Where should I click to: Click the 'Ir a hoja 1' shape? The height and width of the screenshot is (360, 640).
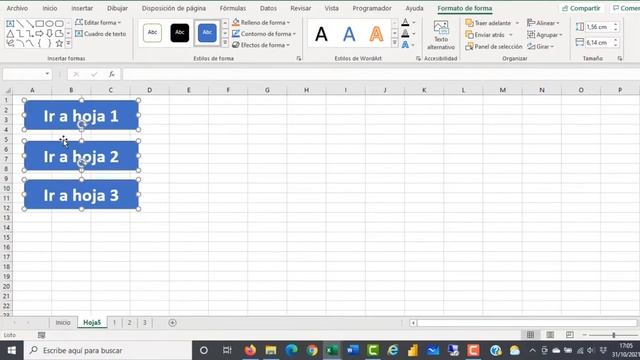click(x=81, y=115)
